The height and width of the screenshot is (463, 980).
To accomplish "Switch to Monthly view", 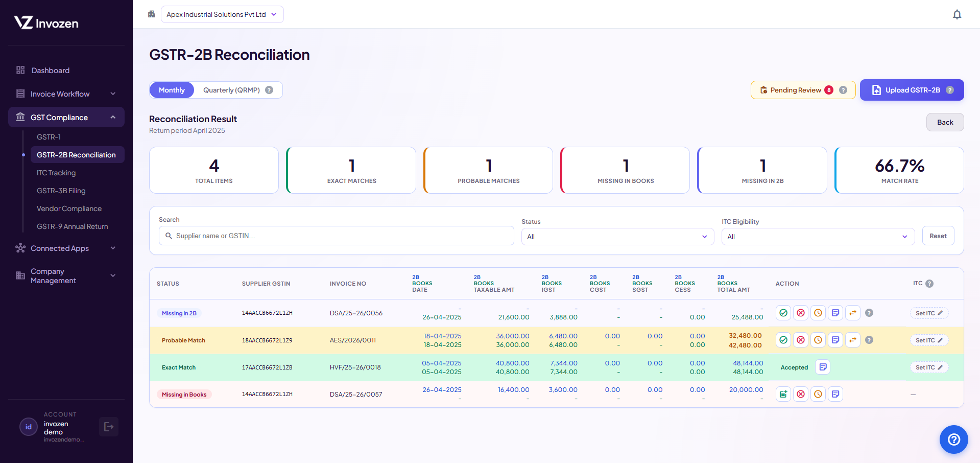I will (172, 90).
